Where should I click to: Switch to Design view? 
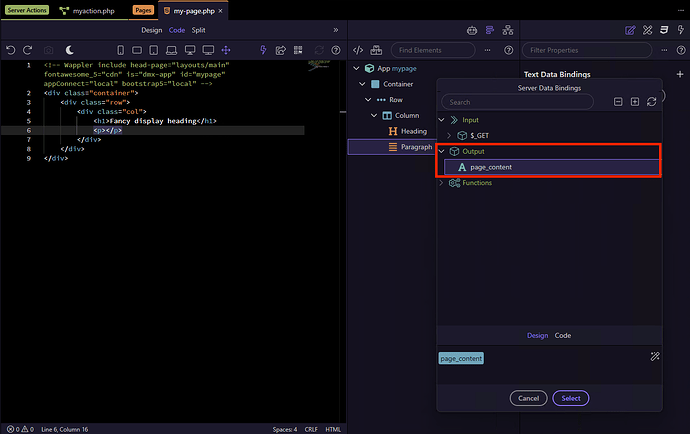151,30
